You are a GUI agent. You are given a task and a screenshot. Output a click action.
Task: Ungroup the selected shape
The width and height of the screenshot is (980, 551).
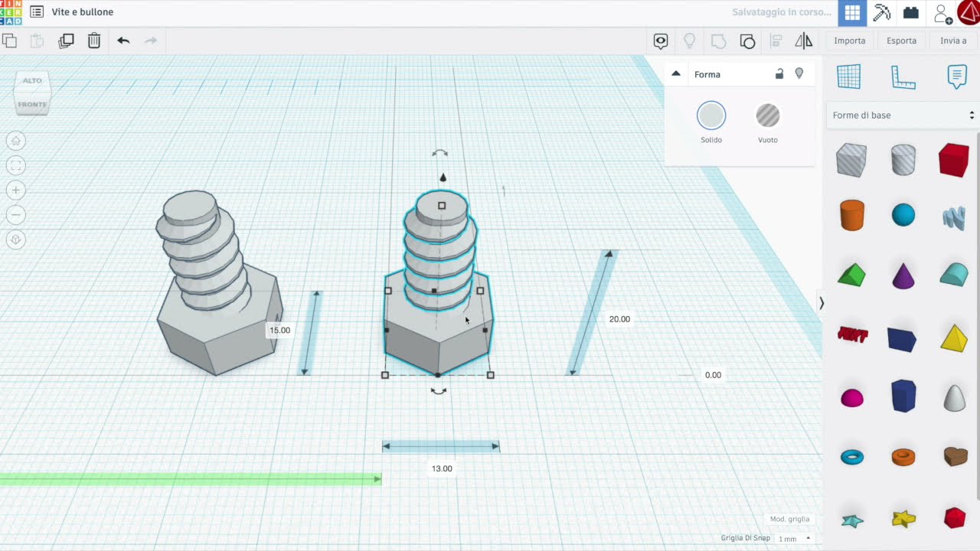(747, 41)
